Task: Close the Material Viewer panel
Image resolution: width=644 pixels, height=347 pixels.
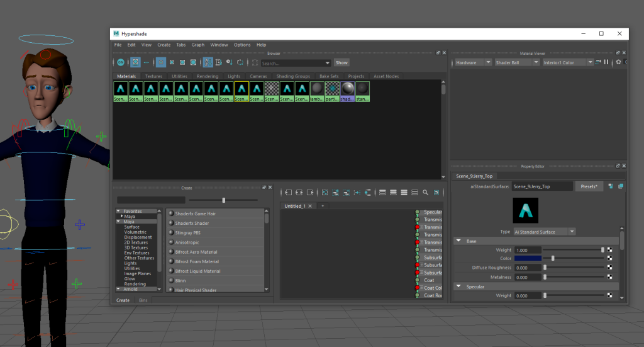Action: pyautogui.click(x=625, y=53)
